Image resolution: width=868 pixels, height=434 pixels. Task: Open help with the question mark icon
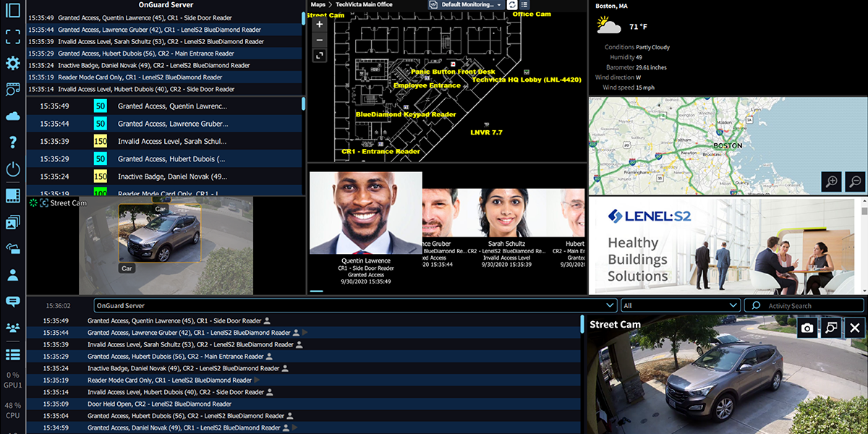coord(12,142)
